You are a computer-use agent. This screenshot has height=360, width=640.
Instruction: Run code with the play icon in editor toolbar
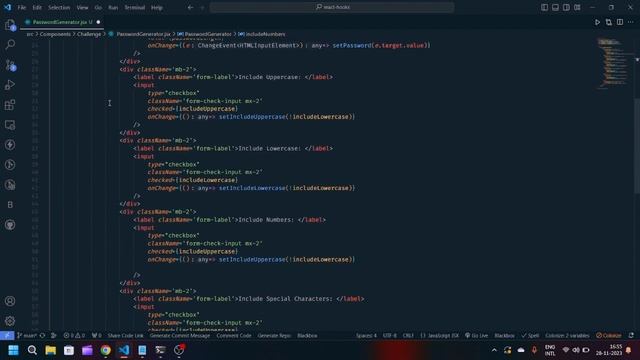(x=597, y=22)
